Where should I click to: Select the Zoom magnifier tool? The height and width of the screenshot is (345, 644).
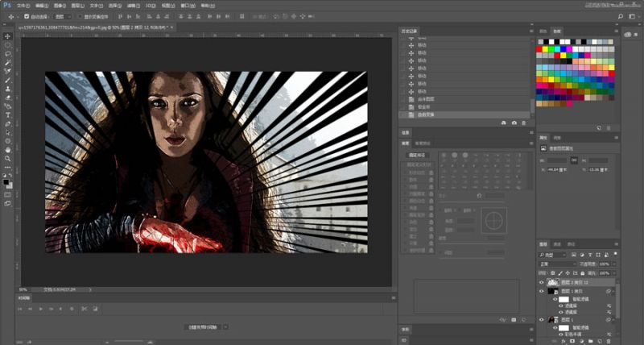[8, 159]
